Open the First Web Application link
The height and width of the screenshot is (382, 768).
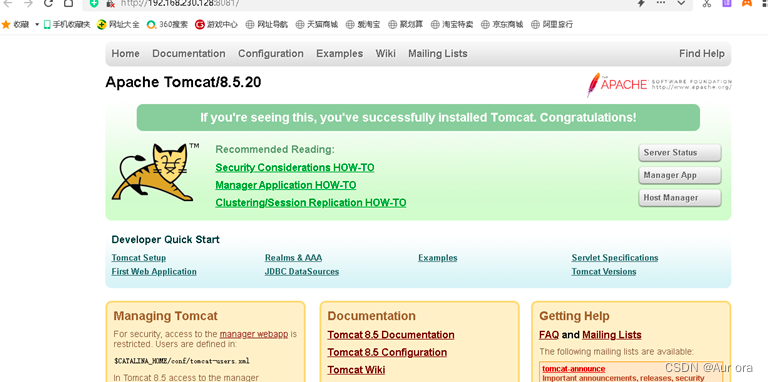coord(154,271)
